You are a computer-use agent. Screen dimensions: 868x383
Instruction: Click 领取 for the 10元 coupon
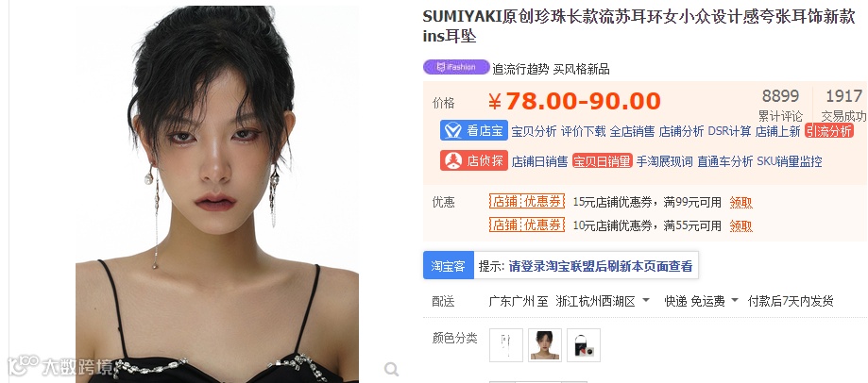click(740, 225)
